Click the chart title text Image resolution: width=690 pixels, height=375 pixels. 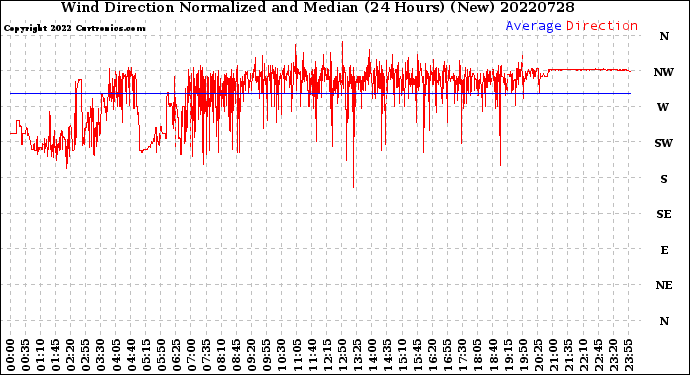[x=317, y=7]
